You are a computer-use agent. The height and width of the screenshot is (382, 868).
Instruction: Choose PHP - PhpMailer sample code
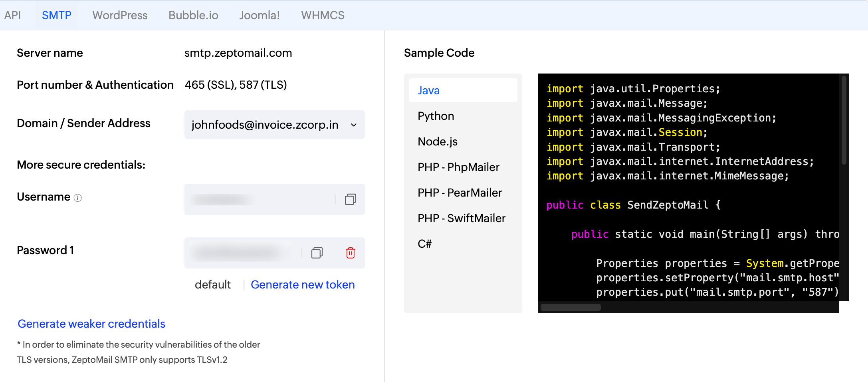coord(458,167)
